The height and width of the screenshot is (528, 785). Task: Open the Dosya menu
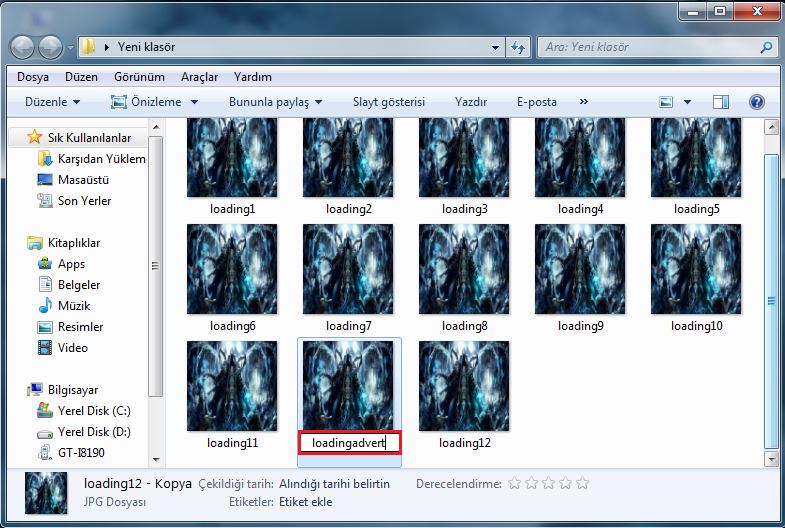click(33, 77)
